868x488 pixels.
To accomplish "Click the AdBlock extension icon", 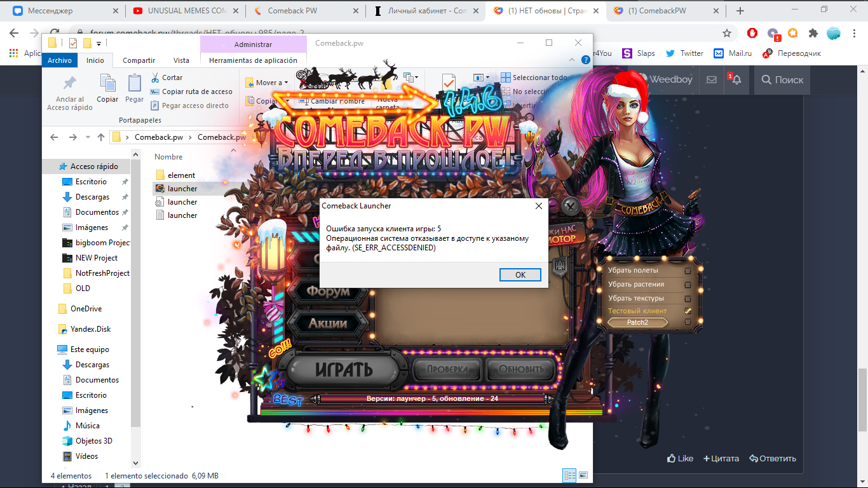I will click(x=752, y=33).
